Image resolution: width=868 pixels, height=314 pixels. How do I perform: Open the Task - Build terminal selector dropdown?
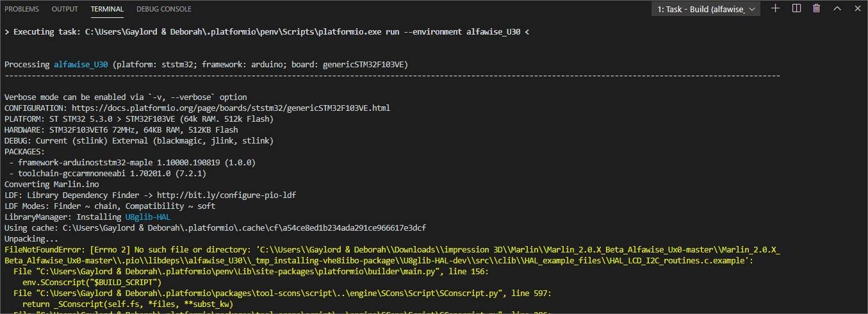tap(705, 9)
